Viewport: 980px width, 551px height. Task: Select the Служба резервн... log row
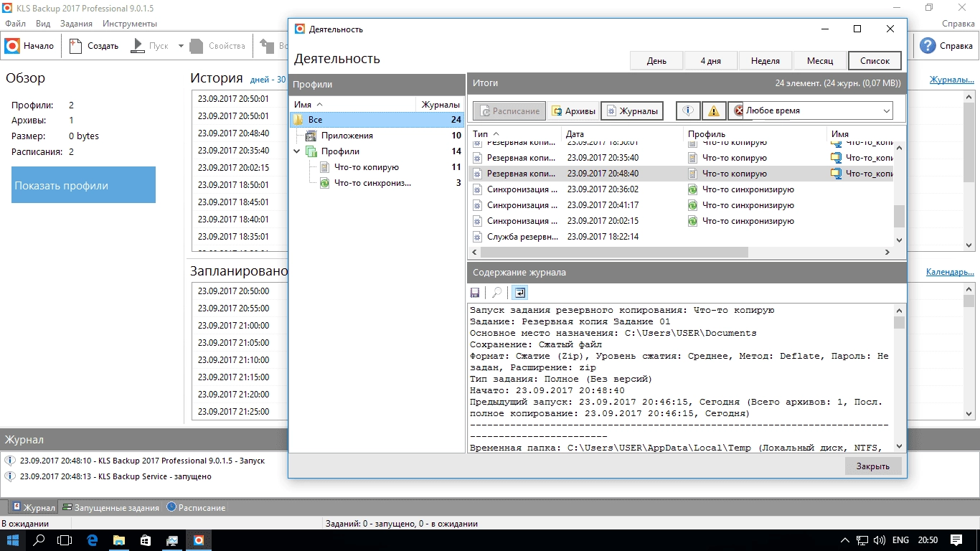point(681,237)
